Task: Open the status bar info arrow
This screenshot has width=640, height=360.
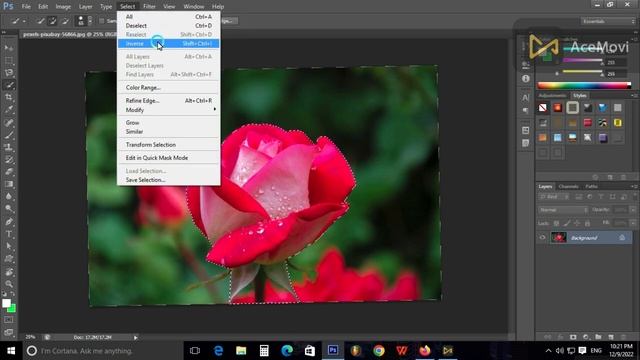Action: point(136,338)
